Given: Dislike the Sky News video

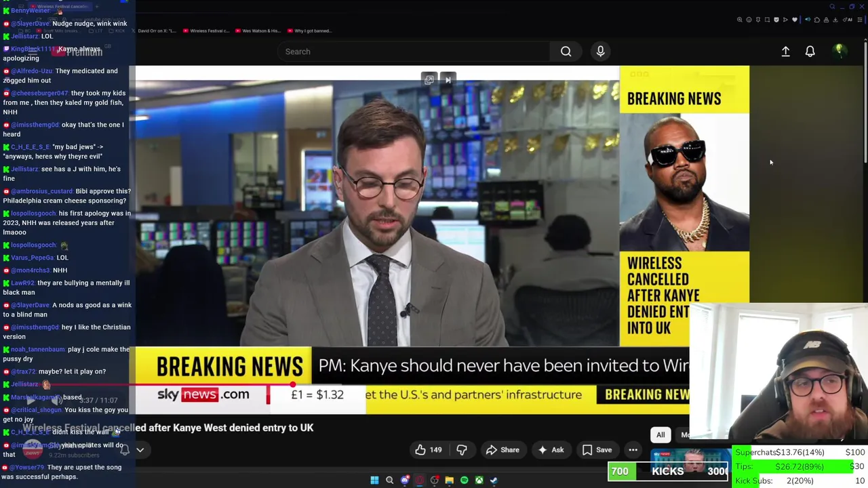Looking at the screenshot, I should 462,450.
